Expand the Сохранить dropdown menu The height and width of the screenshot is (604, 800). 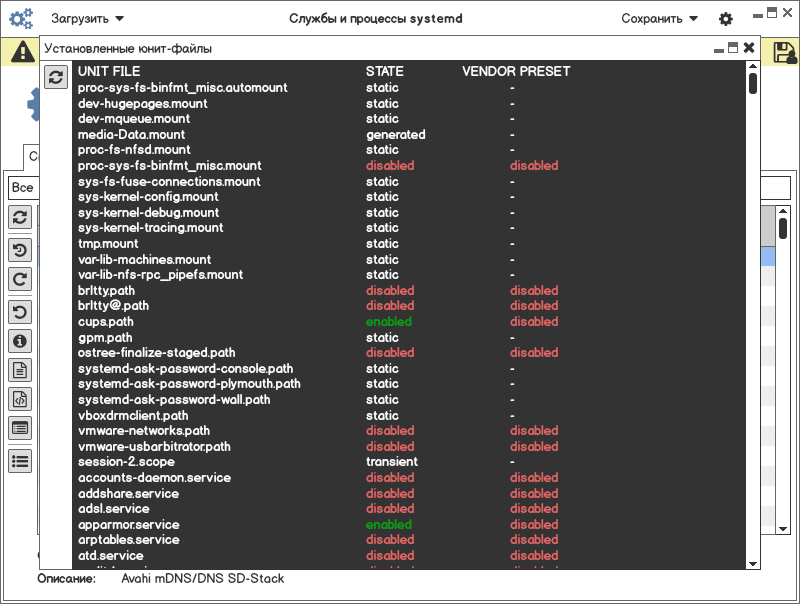(x=659, y=18)
